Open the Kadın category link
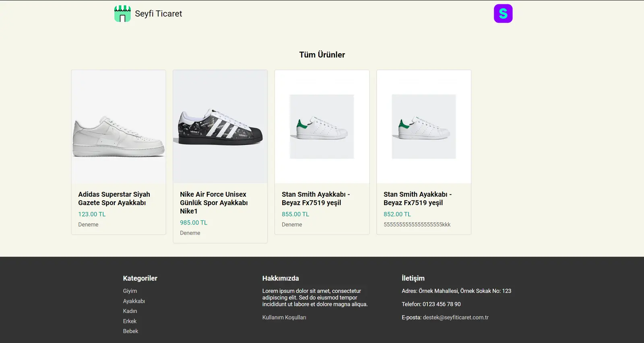Viewport: 644px width, 343px height. (x=130, y=311)
